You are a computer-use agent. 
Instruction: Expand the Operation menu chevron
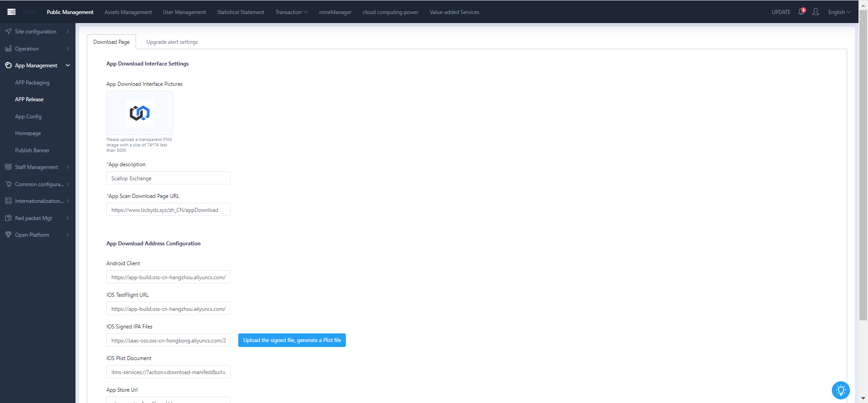(68, 48)
